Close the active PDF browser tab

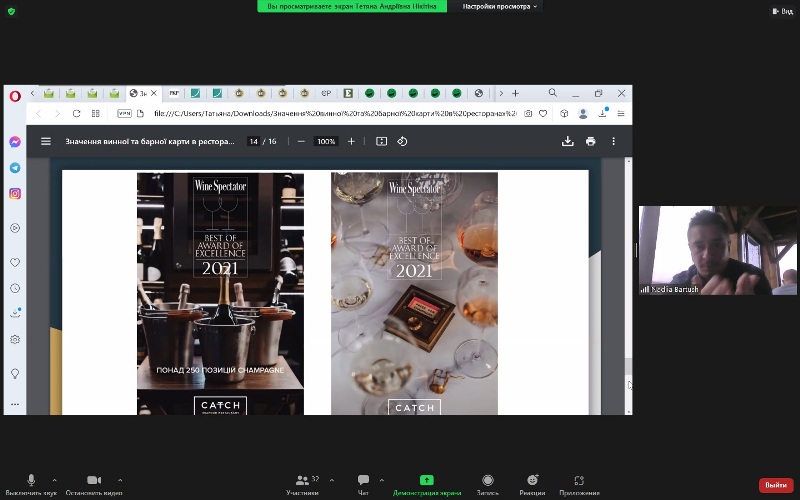(x=154, y=93)
